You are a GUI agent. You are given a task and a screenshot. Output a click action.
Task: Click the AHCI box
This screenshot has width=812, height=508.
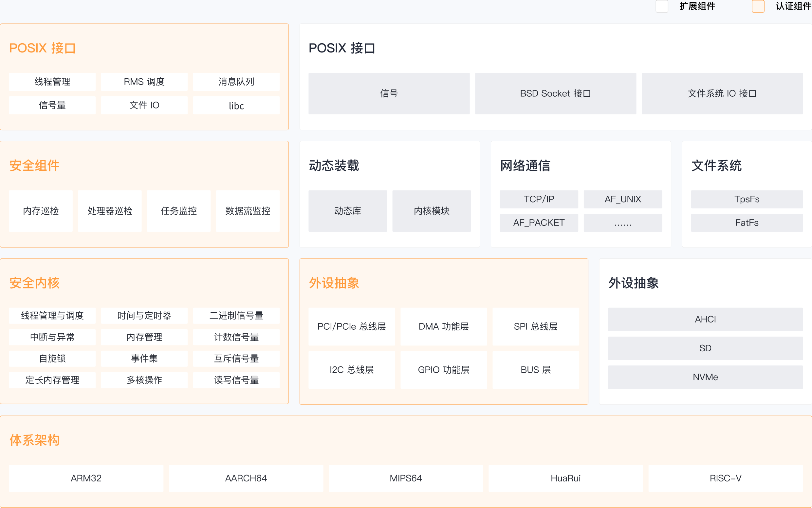pos(705,319)
